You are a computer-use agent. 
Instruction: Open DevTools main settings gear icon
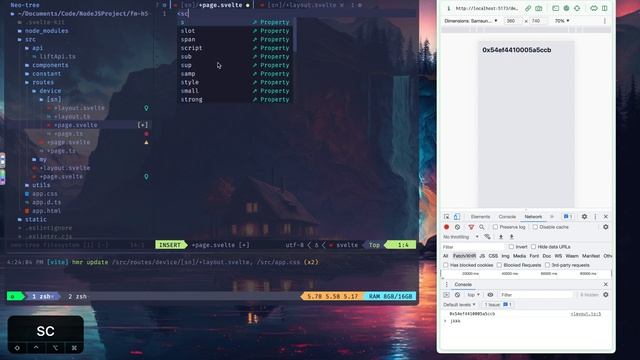[584, 217]
